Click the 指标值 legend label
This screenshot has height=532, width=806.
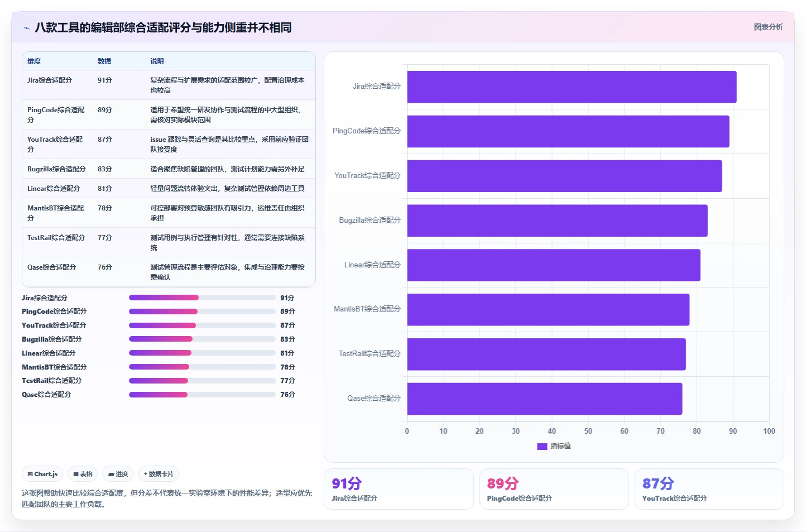click(x=560, y=446)
